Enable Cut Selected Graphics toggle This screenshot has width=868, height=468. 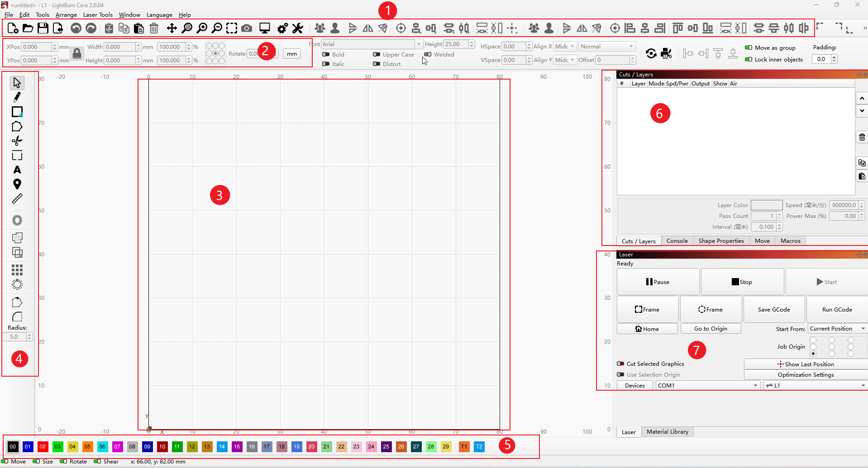(620, 364)
